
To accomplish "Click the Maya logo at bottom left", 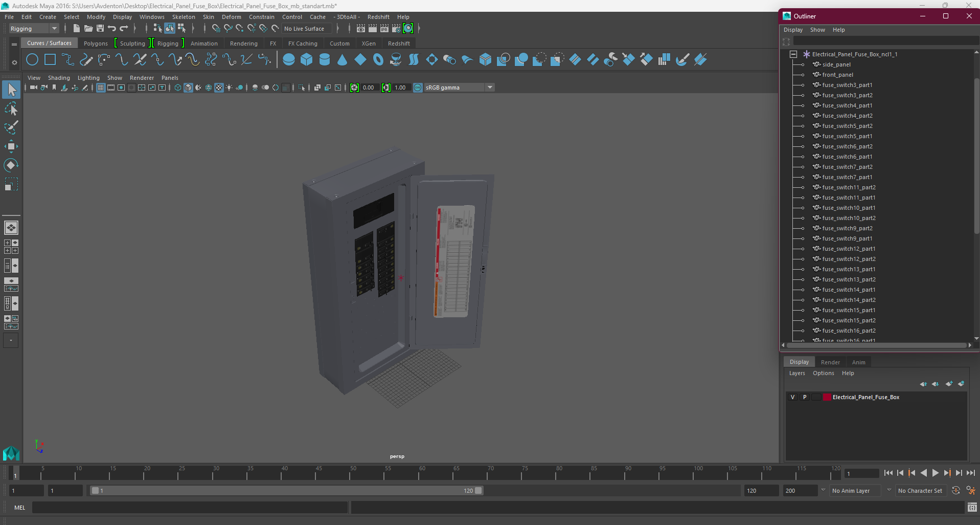I will pos(11,453).
